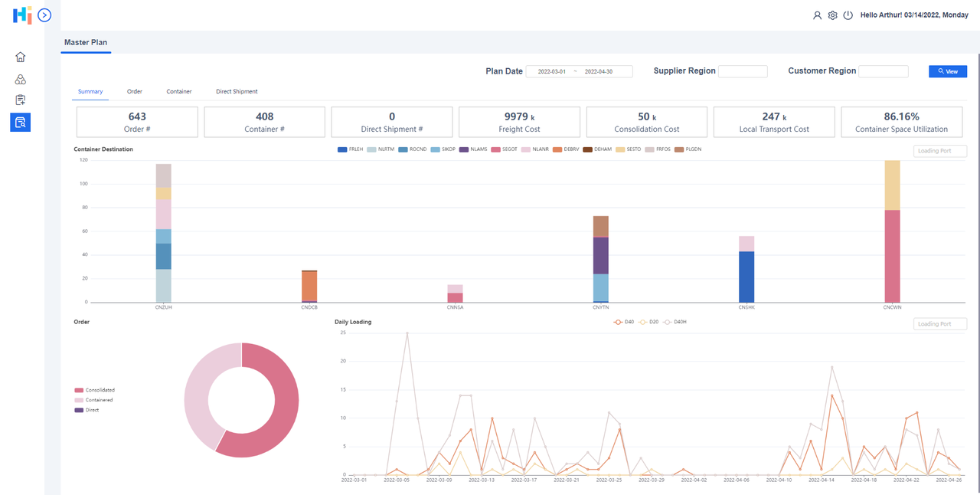980x495 pixels.
Task: Open the Daily Loading chart's Loading Port dropdown
Action: coord(940,324)
